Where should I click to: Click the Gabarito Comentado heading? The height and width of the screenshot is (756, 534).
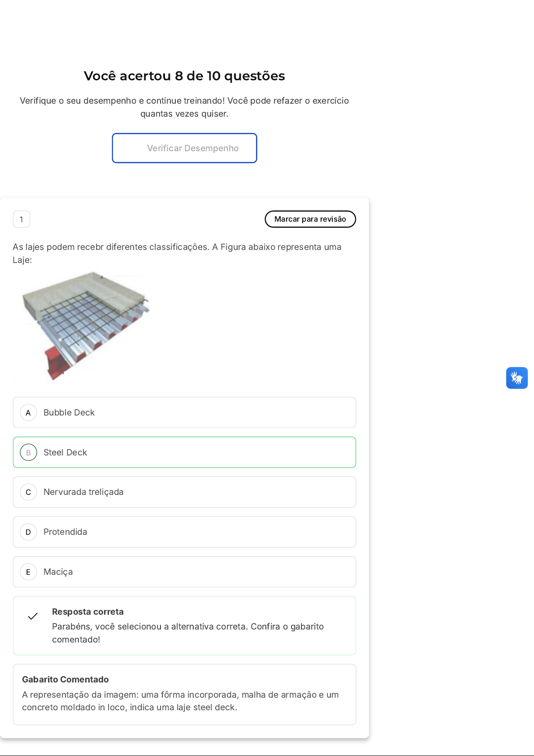coord(65,679)
